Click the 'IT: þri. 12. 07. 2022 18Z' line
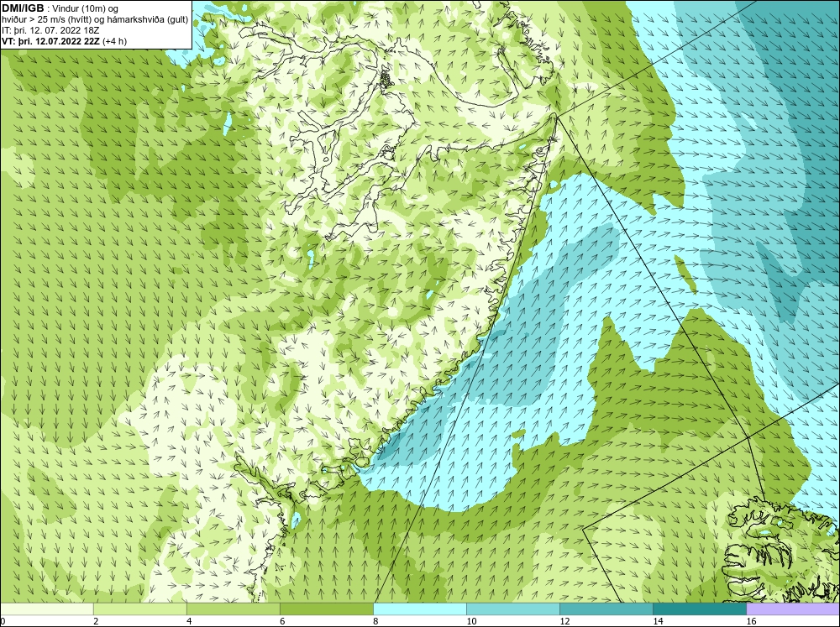Viewport: 840px width, 627px height. (x=50, y=30)
